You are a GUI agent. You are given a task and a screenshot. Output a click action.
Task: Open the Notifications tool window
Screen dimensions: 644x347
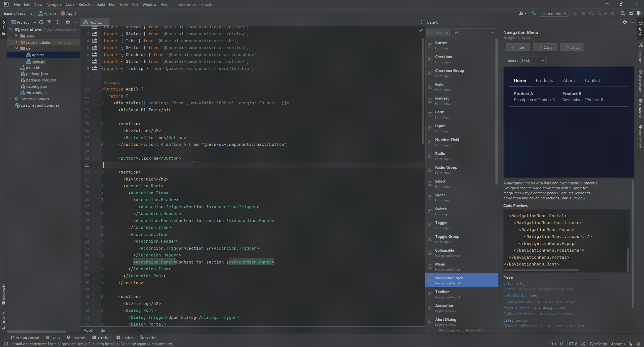[x=640, y=137]
